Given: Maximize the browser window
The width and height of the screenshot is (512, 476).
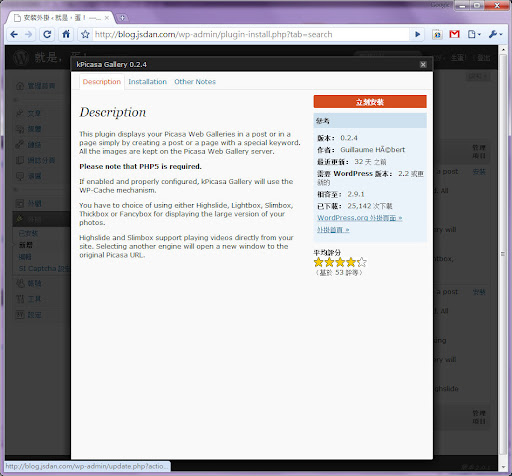Looking at the screenshot, I should point(477,6).
